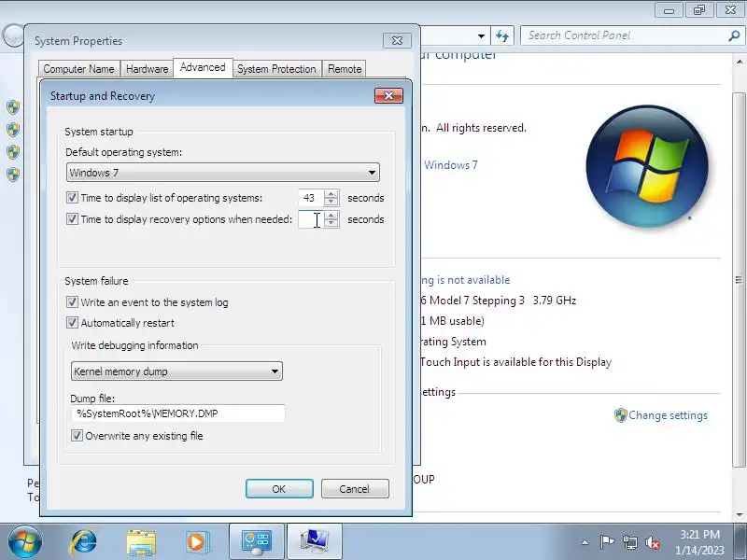Click the second shield icon in left pane
Screen dimensions: 747x560
13,130
